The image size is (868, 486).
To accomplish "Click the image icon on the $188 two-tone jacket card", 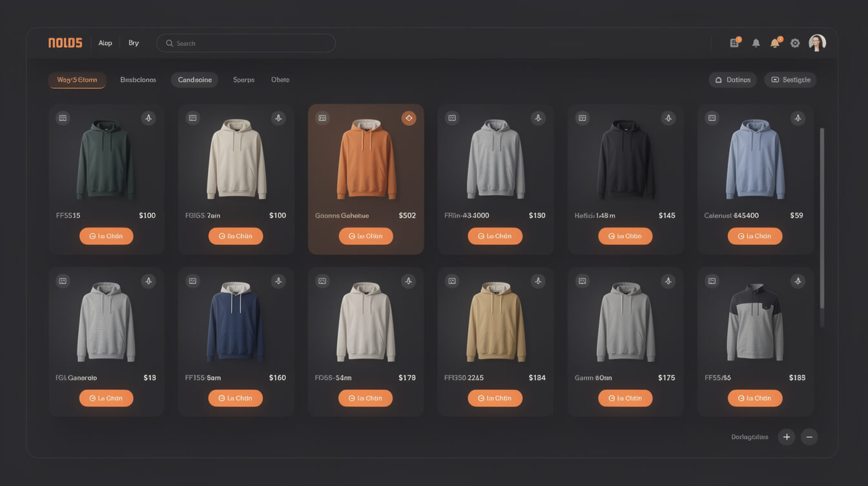I will coord(712,280).
